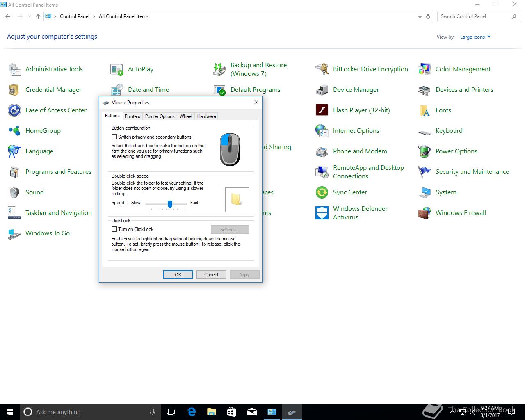
Task: Open the Keyboard icon
Action: pos(425,132)
